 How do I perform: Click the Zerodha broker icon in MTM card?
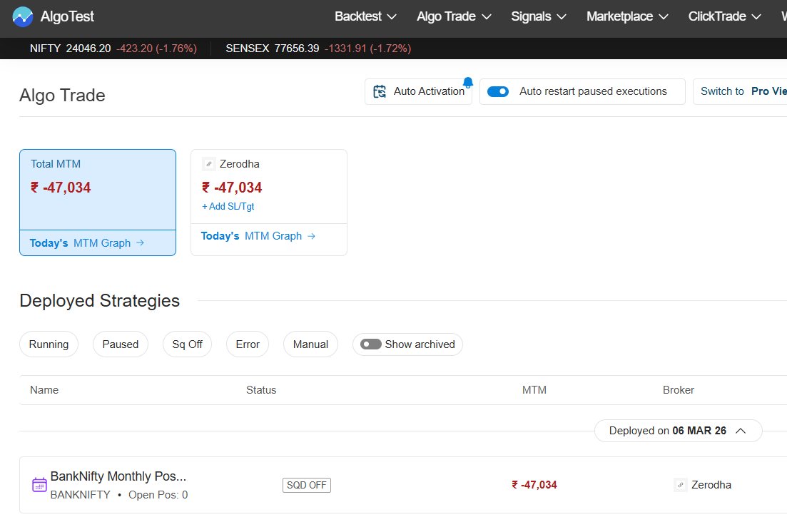tap(209, 163)
